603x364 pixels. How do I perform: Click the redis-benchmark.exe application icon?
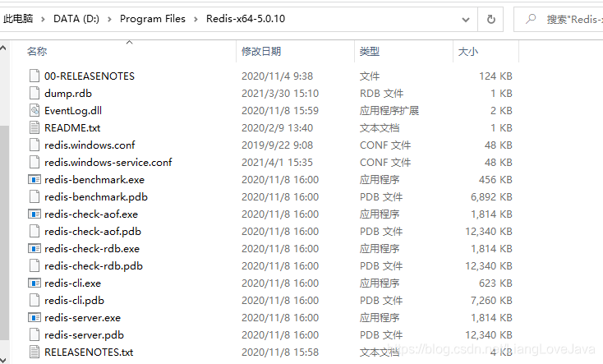35,180
